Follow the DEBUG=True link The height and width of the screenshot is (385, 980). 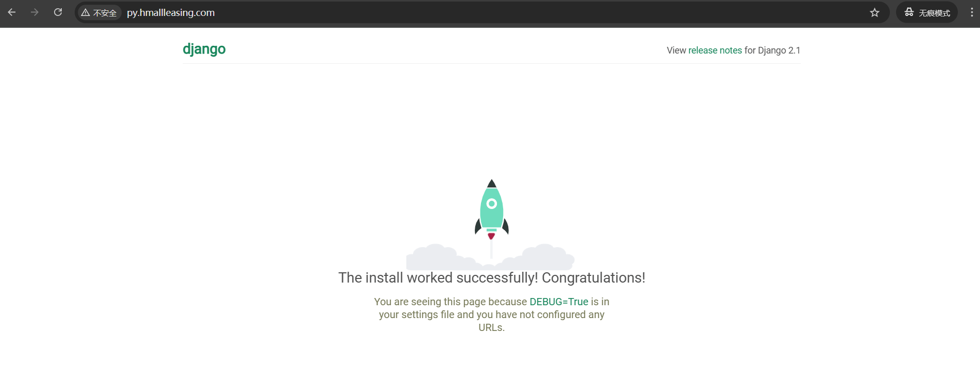[x=559, y=302]
